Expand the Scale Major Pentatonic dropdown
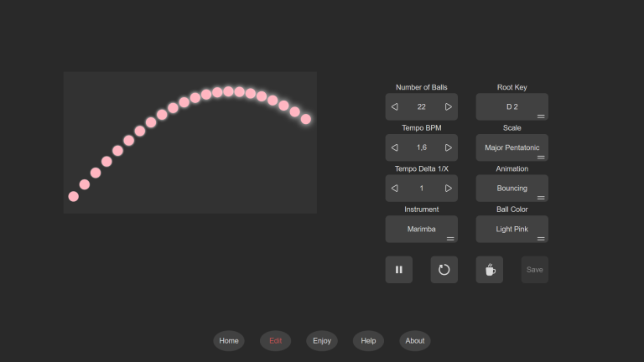The height and width of the screenshot is (362, 644). pyautogui.click(x=512, y=147)
